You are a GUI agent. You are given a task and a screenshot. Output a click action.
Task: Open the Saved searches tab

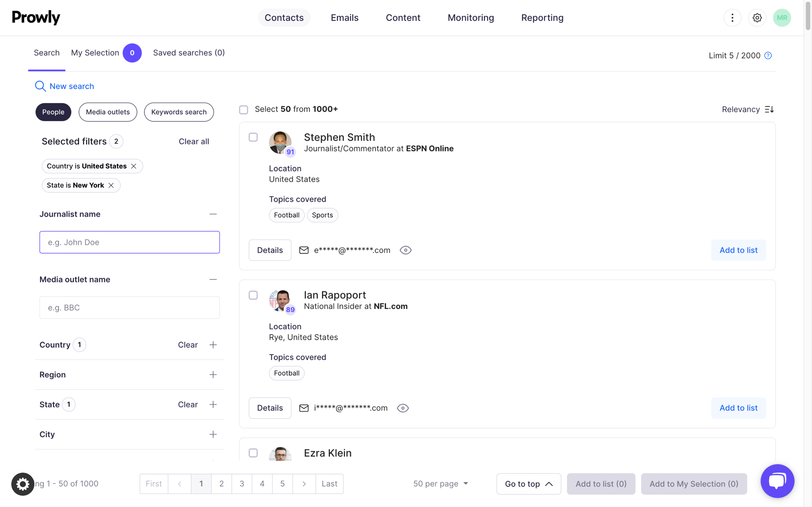(189, 53)
